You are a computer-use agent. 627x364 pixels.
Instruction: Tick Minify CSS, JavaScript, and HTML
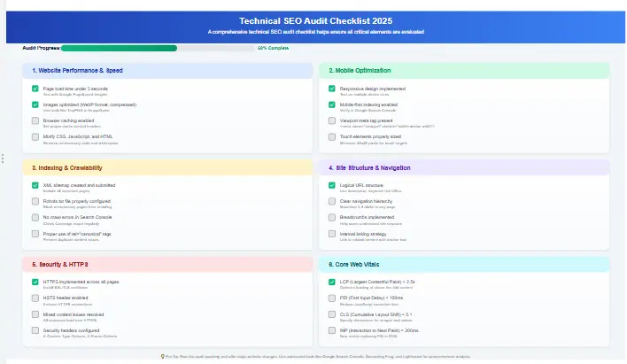click(x=35, y=136)
